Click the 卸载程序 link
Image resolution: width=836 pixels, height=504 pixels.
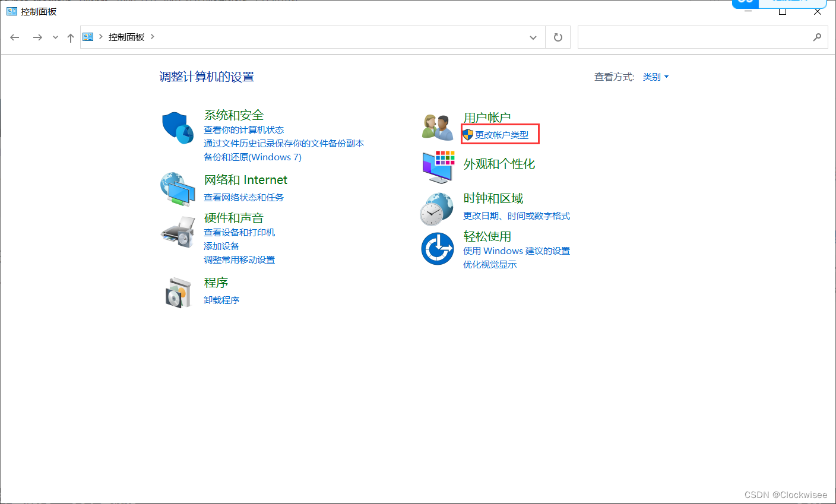pos(221,300)
